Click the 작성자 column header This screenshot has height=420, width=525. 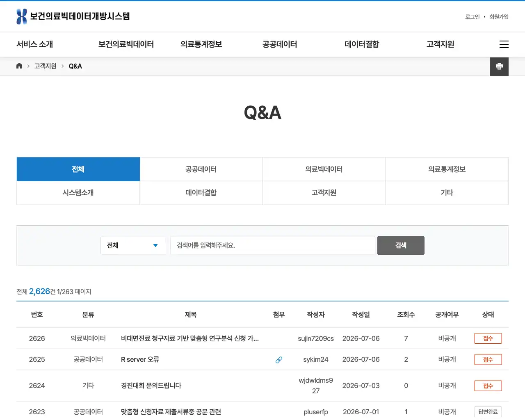click(316, 315)
